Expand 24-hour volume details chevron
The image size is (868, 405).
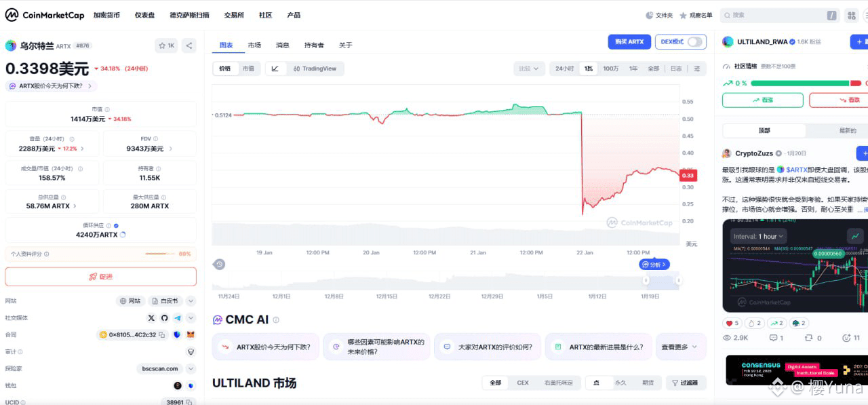pos(82,149)
